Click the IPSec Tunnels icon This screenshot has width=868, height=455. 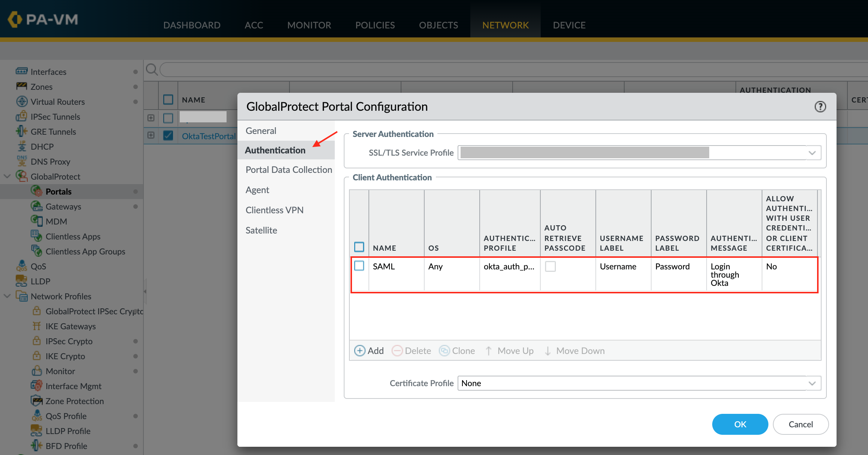coord(21,116)
